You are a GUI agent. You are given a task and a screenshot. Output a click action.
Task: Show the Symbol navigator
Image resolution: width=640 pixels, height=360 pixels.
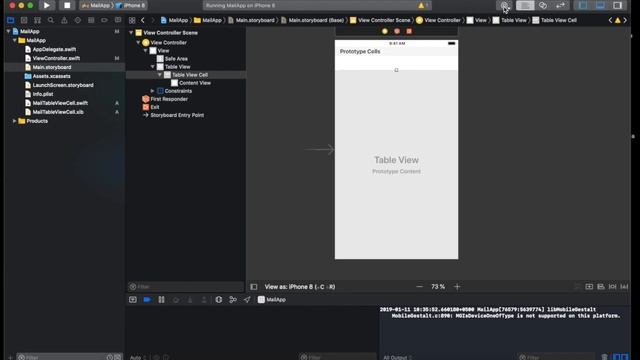click(38, 20)
